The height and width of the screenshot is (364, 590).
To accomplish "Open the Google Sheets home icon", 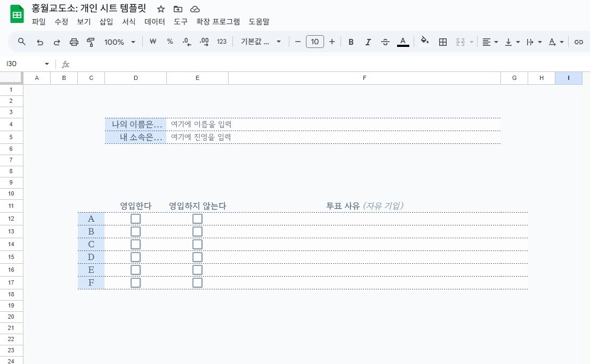I will click(x=17, y=14).
